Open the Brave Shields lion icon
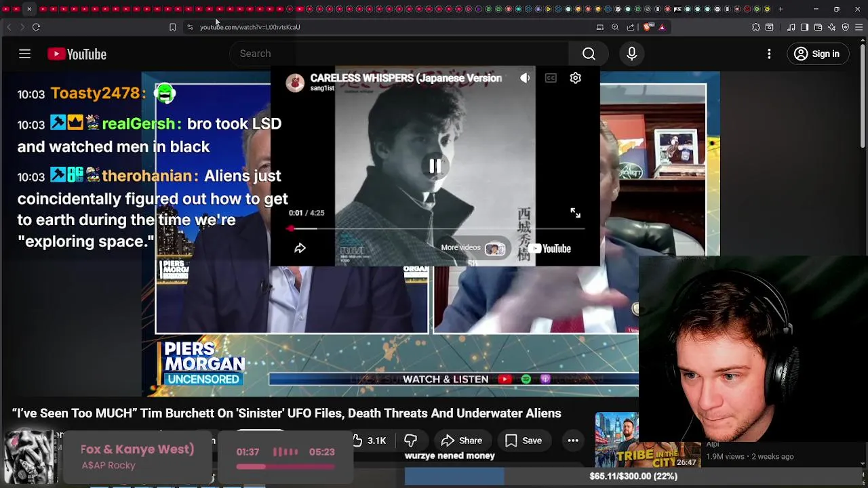Image resolution: width=868 pixels, height=488 pixels. (648, 27)
